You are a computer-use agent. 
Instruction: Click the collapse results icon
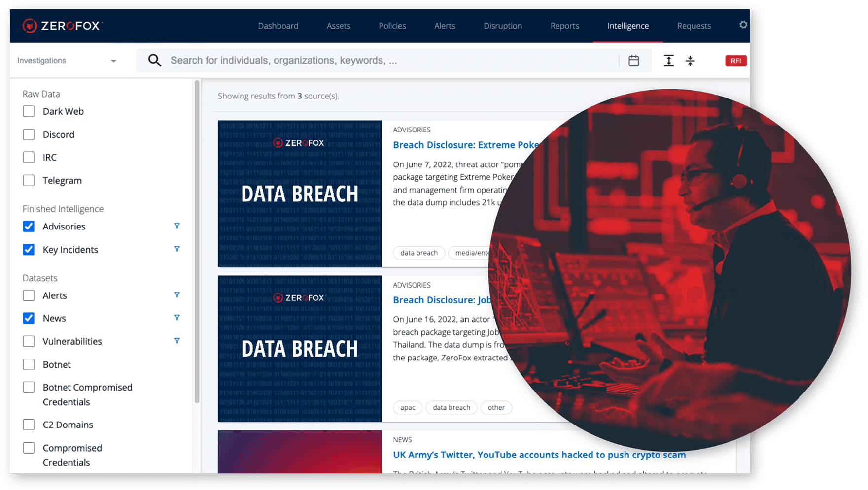pyautogui.click(x=690, y=61)
